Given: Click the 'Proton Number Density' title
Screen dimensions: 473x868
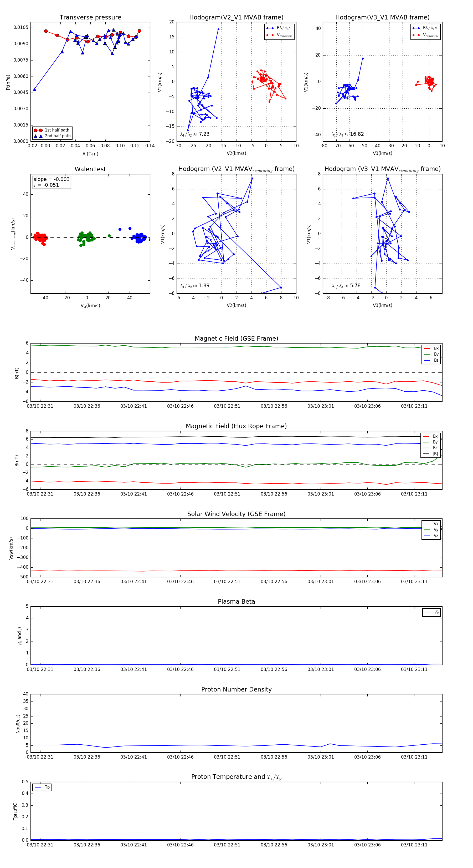Looking at the screenshot, I should [x=236, y=689].
